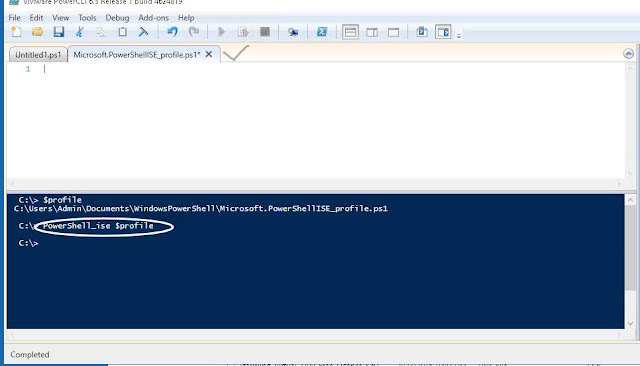The width and height of the screenshot is (640, 366).
Task: Start PowerShell.exe in a separate window
Action: [322, 32]
